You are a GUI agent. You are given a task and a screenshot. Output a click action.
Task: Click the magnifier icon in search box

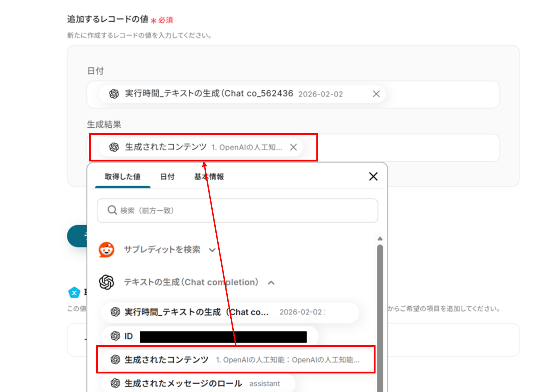(x=112, y=210)
